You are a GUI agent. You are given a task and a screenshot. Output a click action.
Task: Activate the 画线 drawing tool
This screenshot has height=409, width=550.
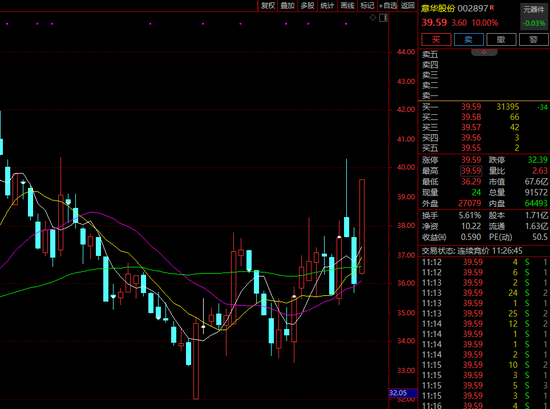pyautogui.click(x=348, y=5)
